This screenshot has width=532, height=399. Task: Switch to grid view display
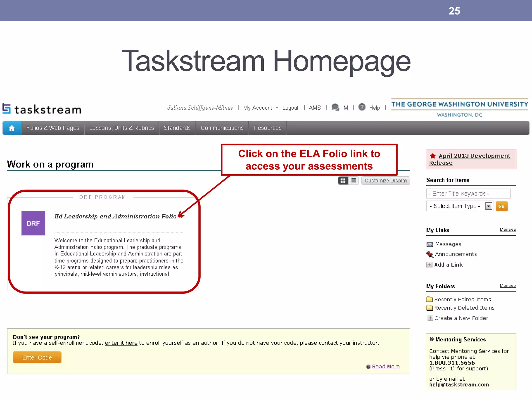click(x=343, y=181)
